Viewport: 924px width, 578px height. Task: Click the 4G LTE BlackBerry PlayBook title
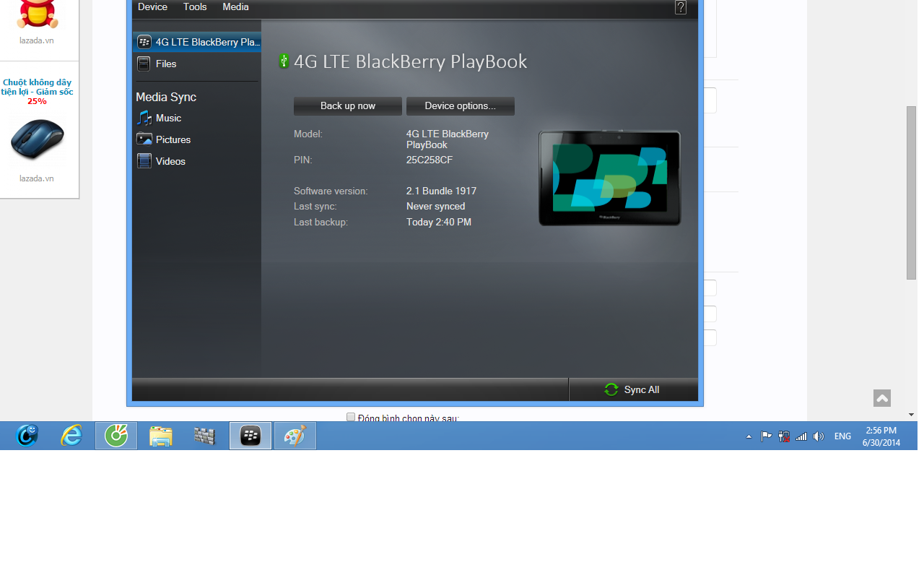(x=411, y=61)
